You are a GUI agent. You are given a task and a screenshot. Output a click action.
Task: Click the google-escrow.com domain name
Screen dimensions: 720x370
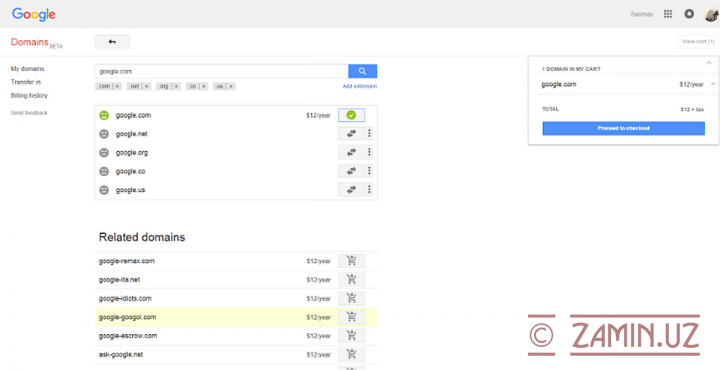pyautogui.click(x=128, y=336)
